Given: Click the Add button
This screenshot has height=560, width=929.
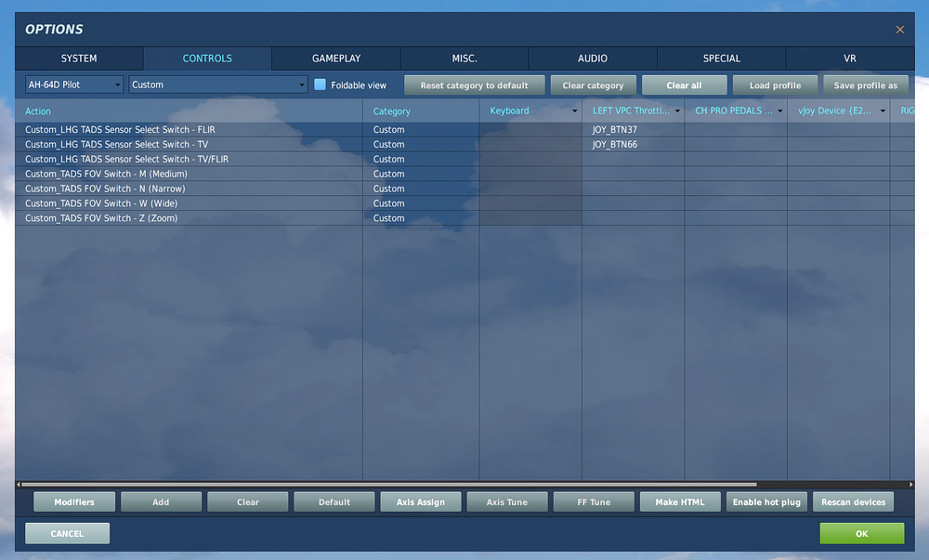Looking at the screenshot, I should tap(161, 502).
